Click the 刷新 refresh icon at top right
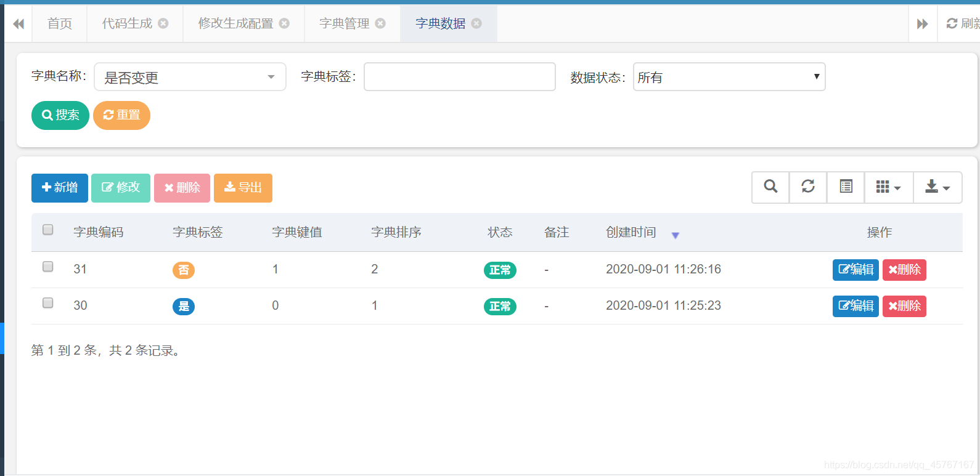Screen dimensions: 980x476 [x=952, y=23]
